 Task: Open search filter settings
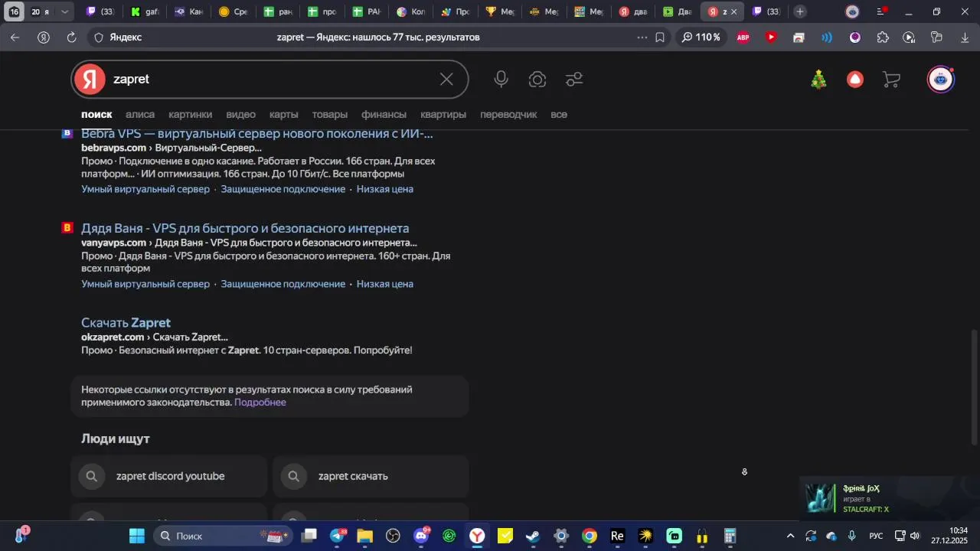[x=574, y=80]
